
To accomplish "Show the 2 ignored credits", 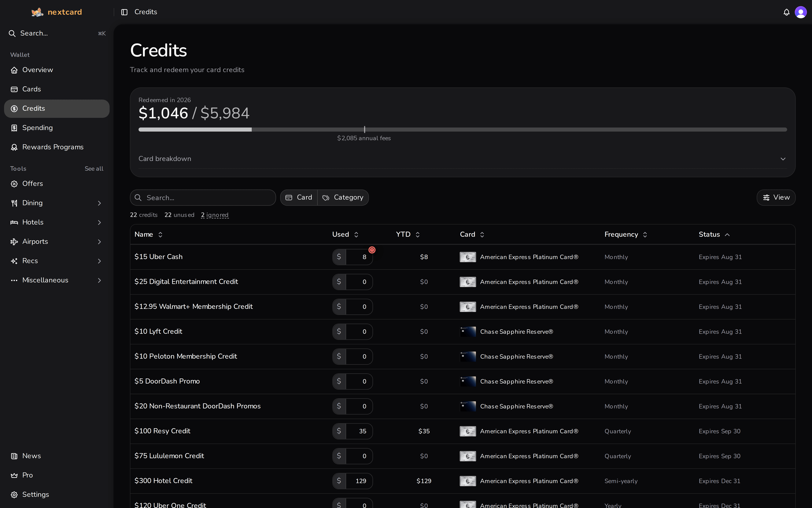I will point(215,215).
